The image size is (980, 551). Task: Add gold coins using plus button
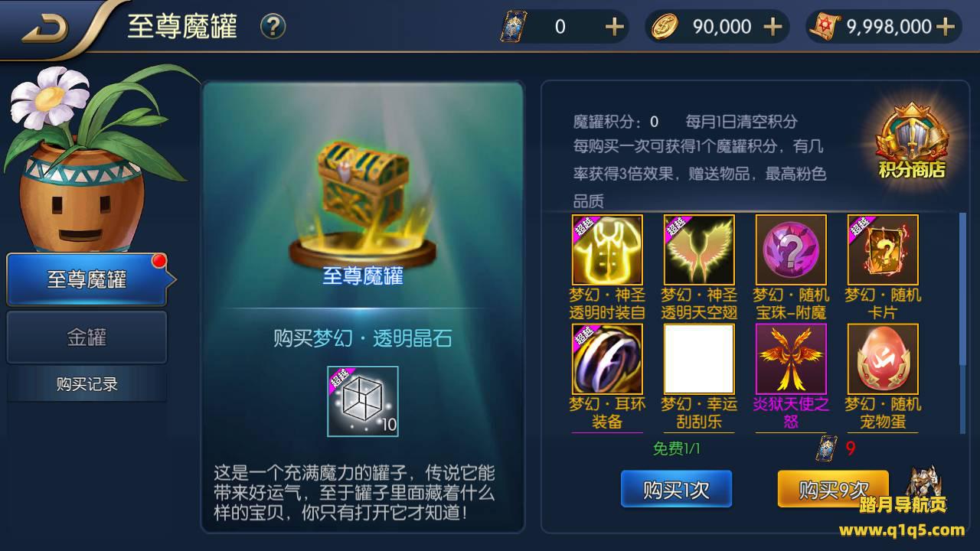tap(773, 27)
